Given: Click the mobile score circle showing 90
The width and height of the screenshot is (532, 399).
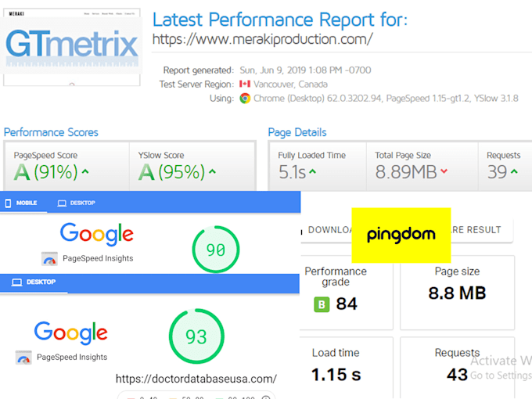Looking at the screenshot, I should pyautogui.click(x=216, y=250).
